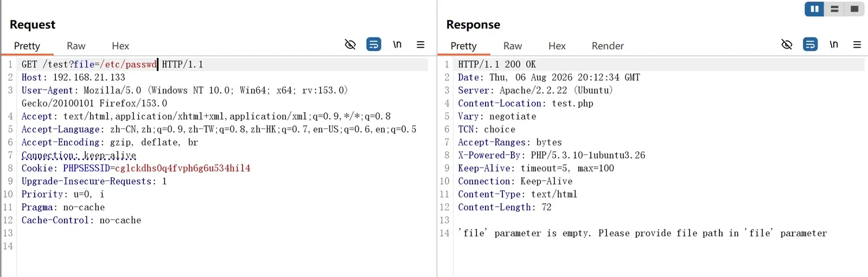Click Gecko/20100101 Firefox/153.0 continuation line
The image size is (868, 277).
pyautogui.click(x=94, y=104)
